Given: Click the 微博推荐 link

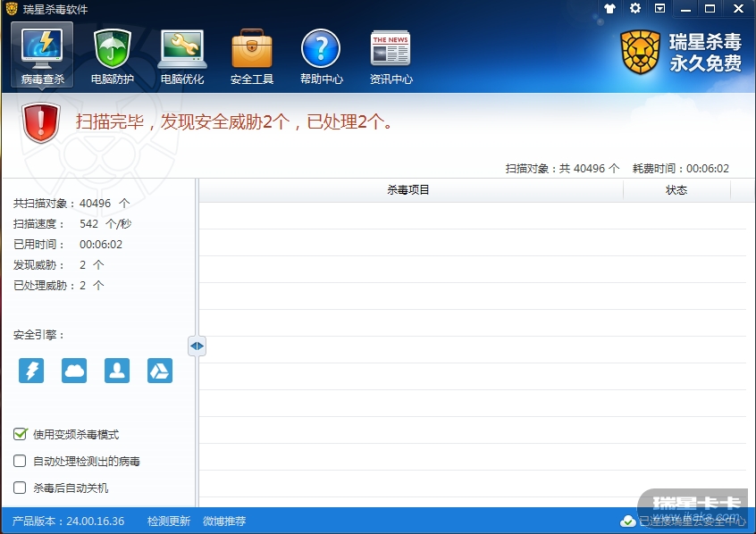Looking at the screenshot, I should point(224,521).
